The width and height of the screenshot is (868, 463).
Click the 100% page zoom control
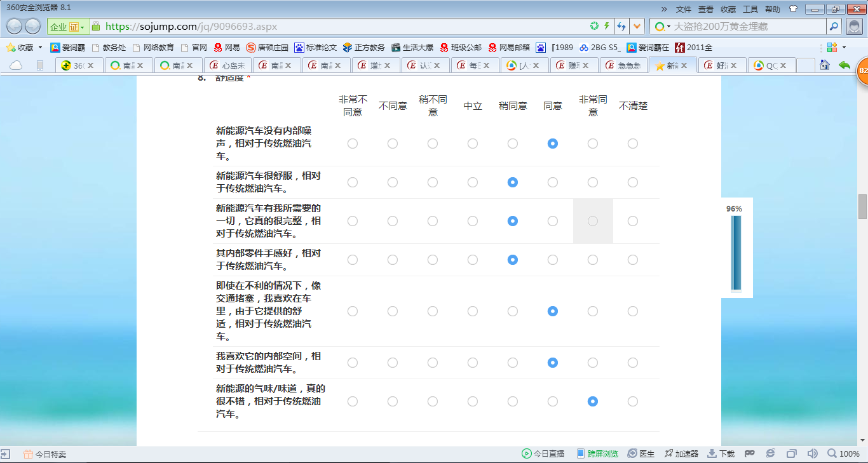[x=843, y=453]
